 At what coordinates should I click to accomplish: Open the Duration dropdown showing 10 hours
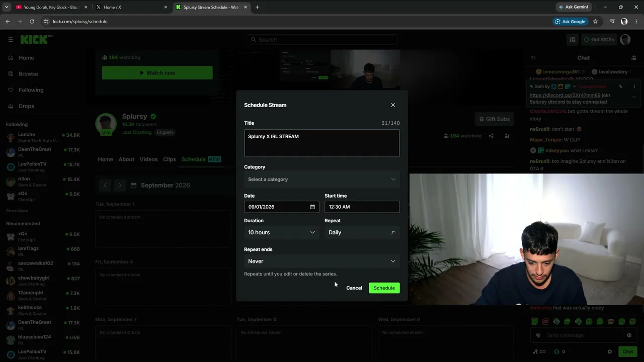point(281,232)
